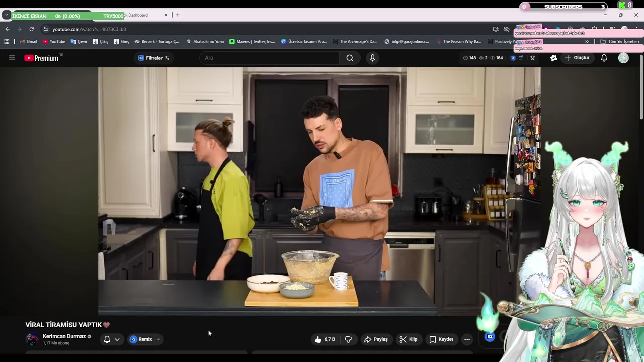The width and height of the screenshot is (644, 362).
Task: Open the trophy icon in YouTube header
Action: coord(532,58)
